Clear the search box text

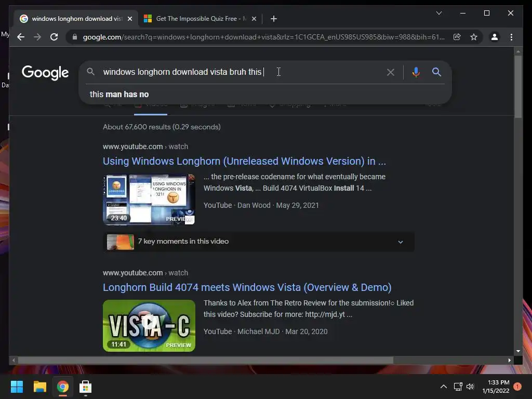(x=391, y=72)
